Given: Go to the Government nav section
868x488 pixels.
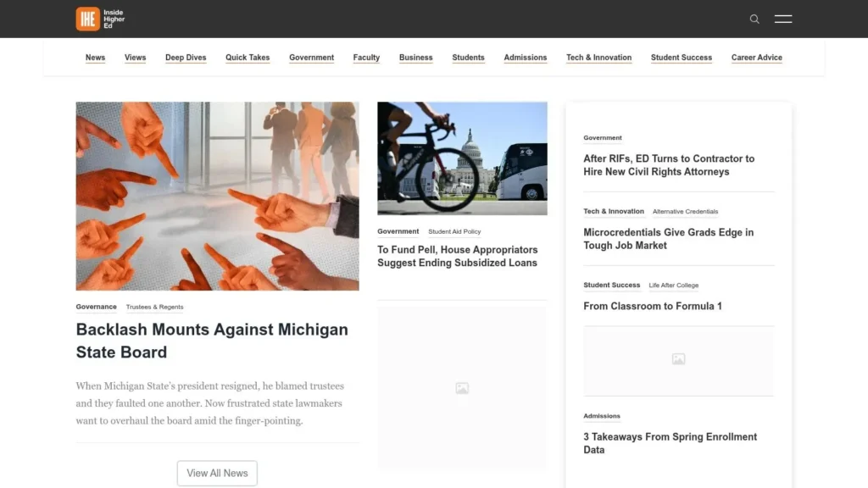Looking at the screenshot, I should coord(311,58).
